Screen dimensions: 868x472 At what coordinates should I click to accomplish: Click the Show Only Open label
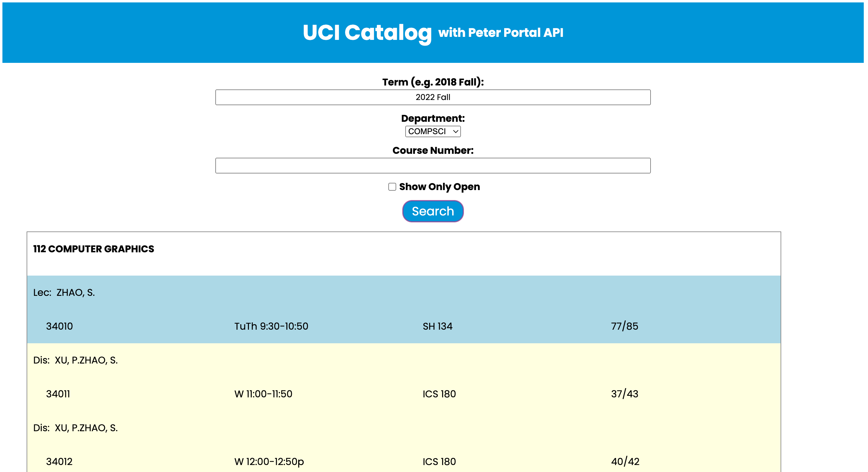pyautogui.click(x=439, y=187)
